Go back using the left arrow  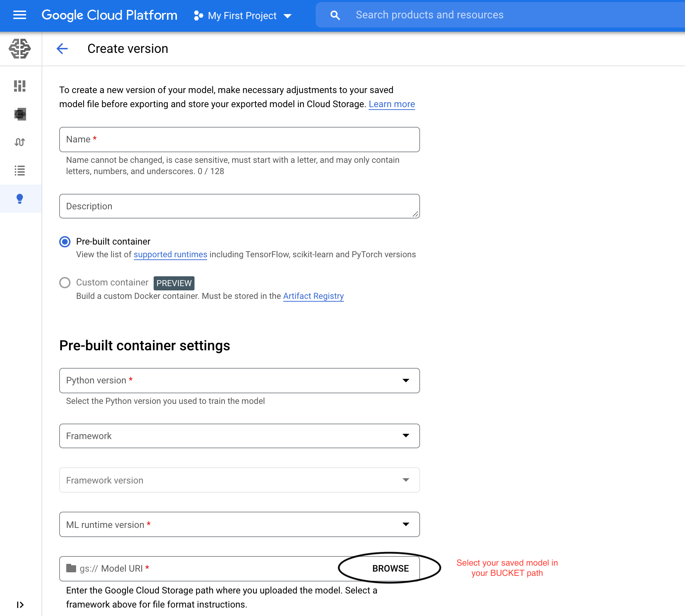(62, 49)
